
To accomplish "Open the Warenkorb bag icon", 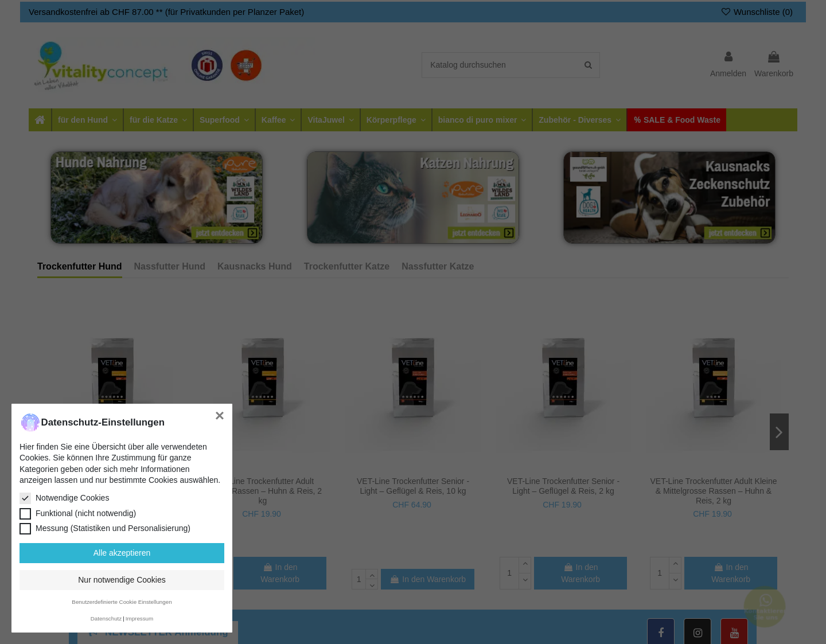I will [774, 57].
